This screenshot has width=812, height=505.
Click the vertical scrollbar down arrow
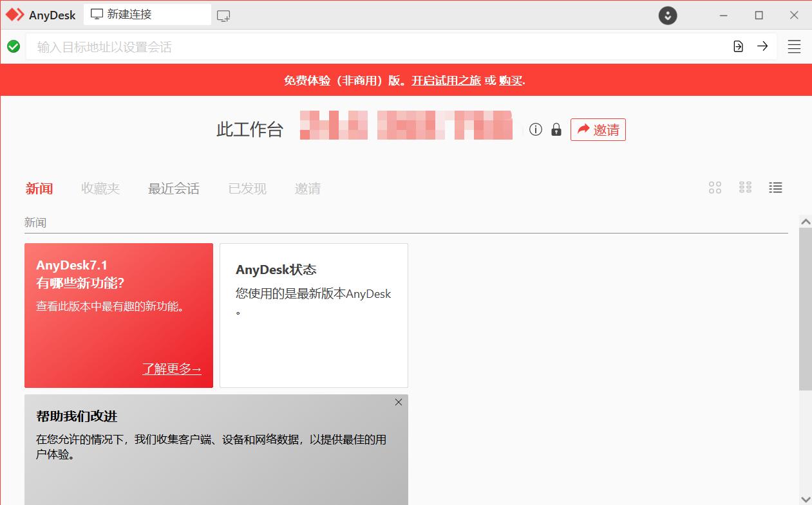tap(806, 498)
